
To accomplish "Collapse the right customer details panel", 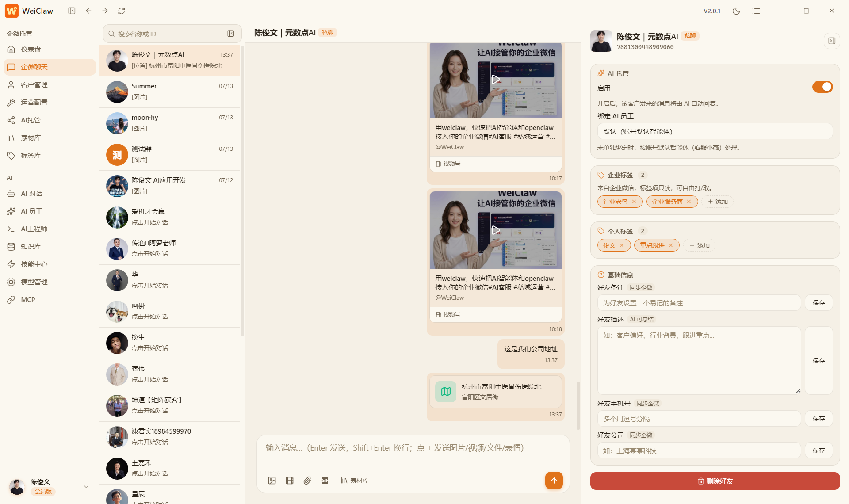I will (x=832, y=41).
